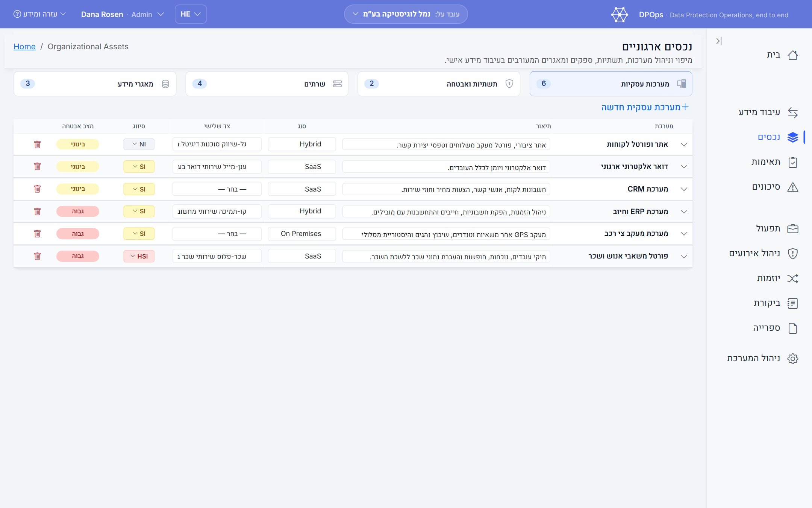Screen dimensions: 812x508
Task: Follow the Home breadcrumb link
Action: (x=24, y=47)
